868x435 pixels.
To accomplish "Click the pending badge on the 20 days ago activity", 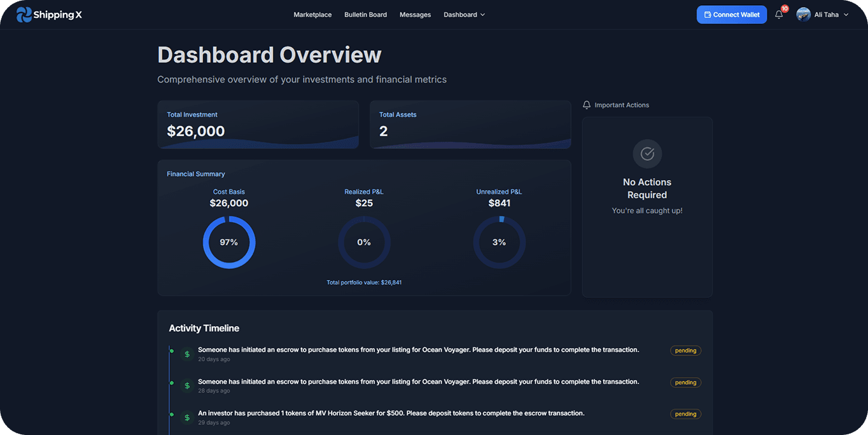I will click(x=685, y=350).
